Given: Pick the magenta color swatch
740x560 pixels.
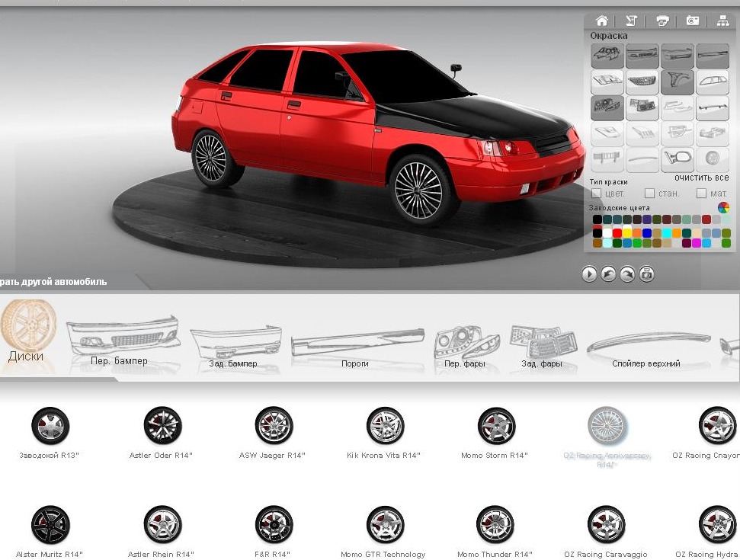Looking at the screenshot, I should coord(697,244).
